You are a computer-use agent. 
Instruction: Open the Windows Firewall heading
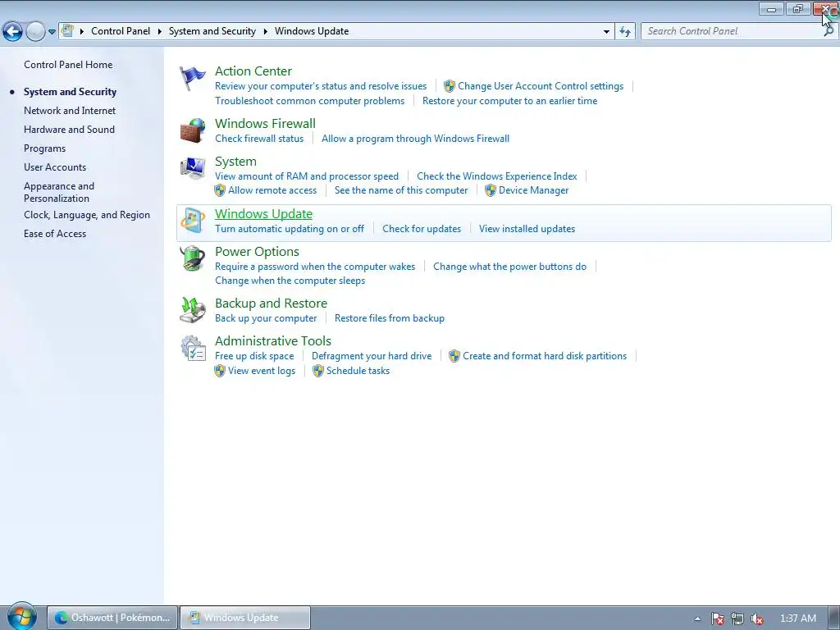pyautogui.click(x=265, y=124)
